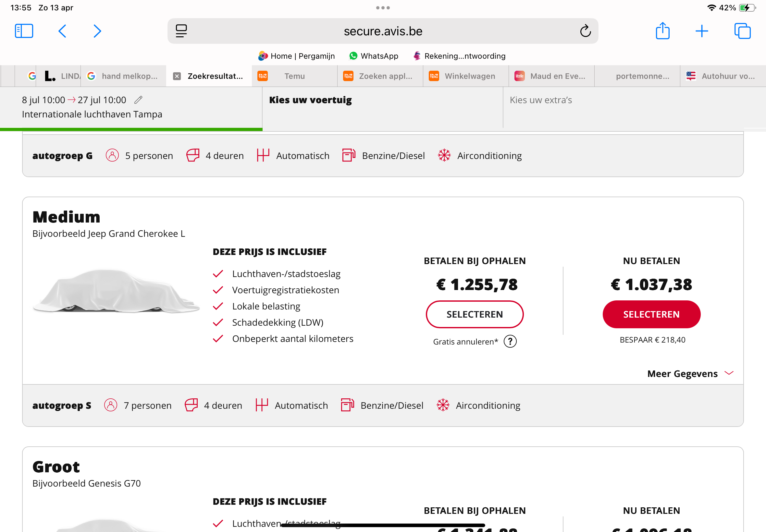Go back to the previous page
Screen dimensions: 766x532
[x=62, y=31]
